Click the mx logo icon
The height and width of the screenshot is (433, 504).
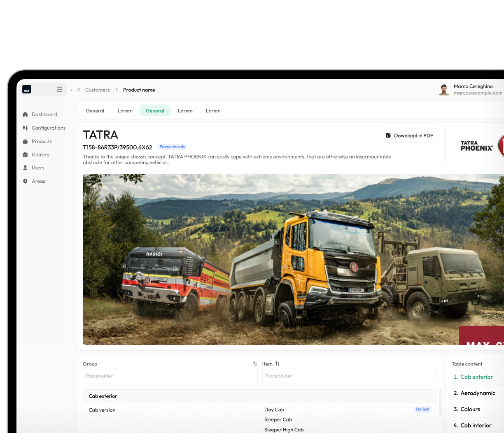[x=27, y=89]
